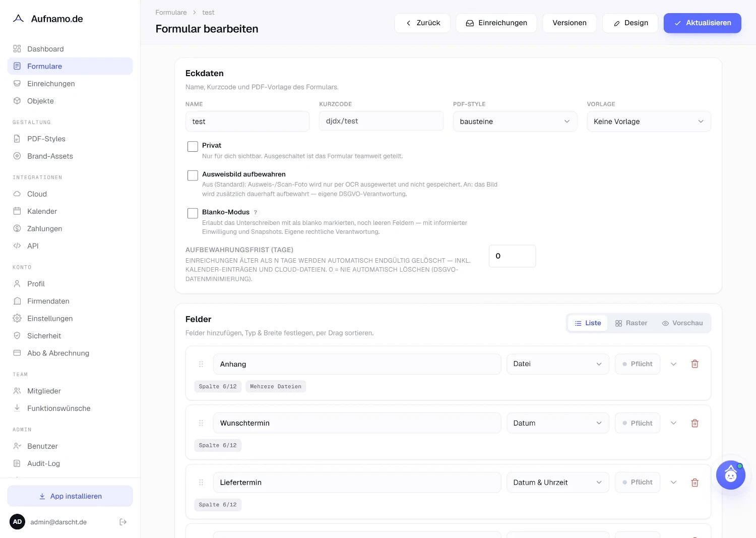
Task: Click App installieren button
Action: click(70, 496)
